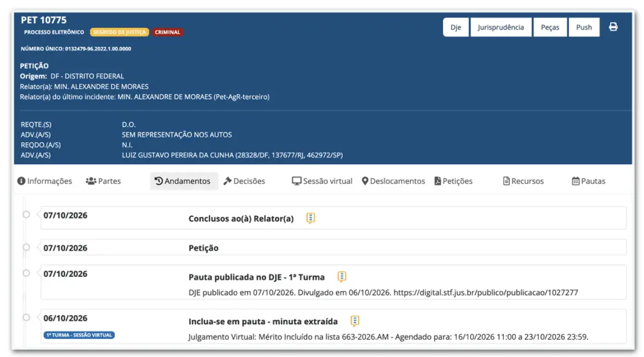
Task: Click the Push button
Action: (584, 27)
